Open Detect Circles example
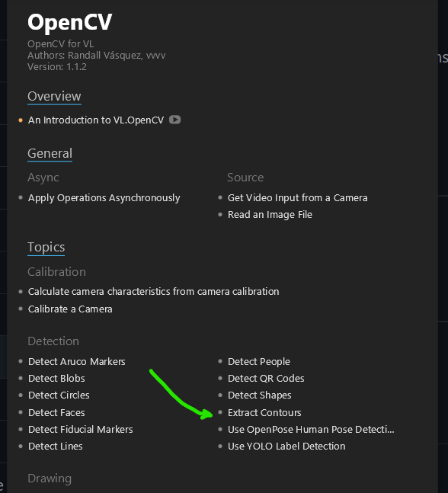 pos(59,395)
